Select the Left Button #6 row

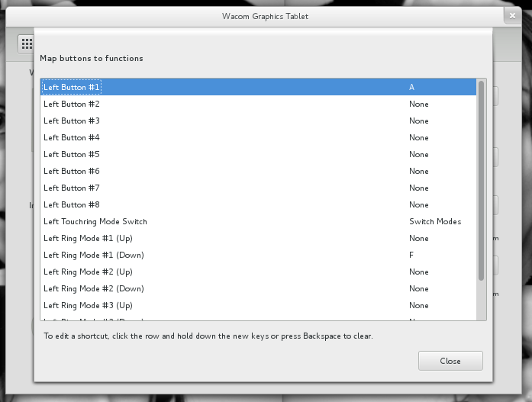pyautogui.click(x=258, y=171)
